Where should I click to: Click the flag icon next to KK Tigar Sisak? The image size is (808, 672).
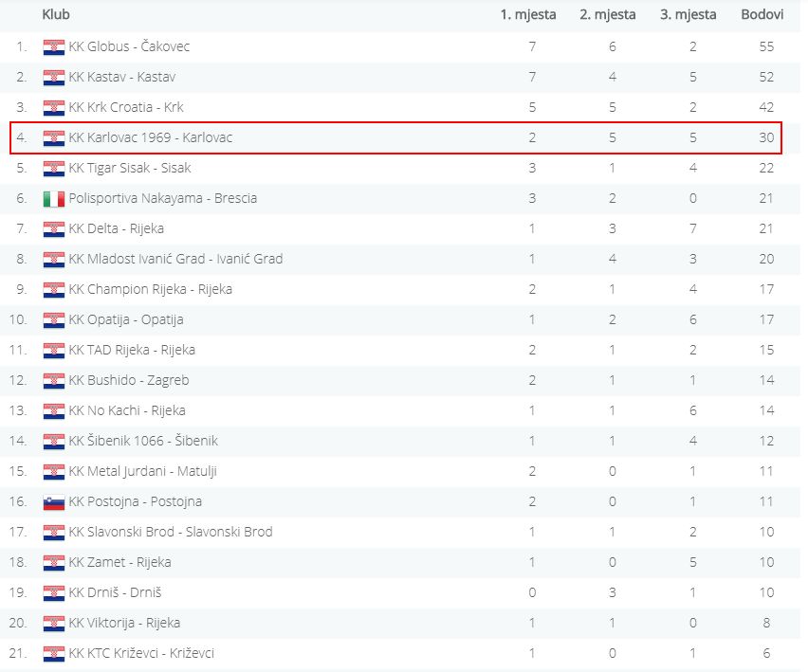53,168
